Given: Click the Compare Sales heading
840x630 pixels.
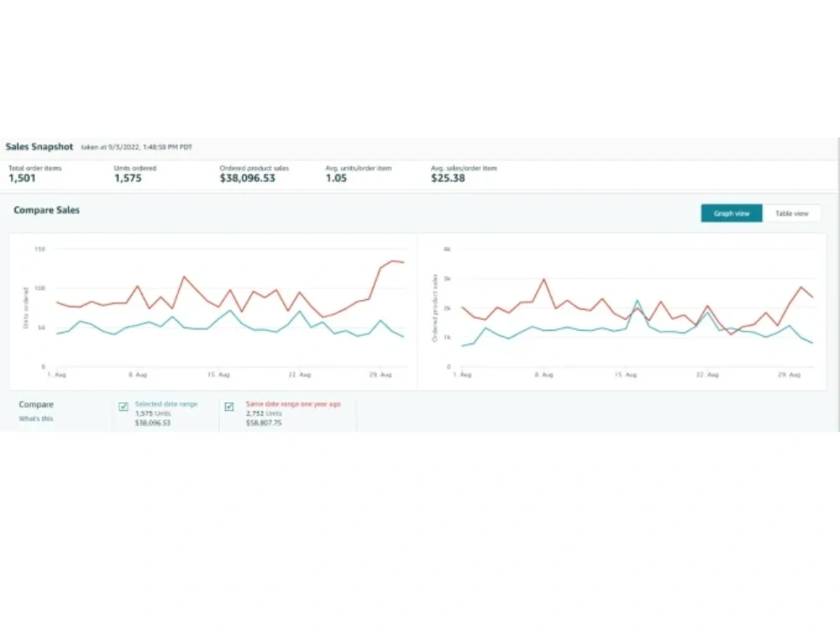Looking at the screenshot, I should point(46,210).
